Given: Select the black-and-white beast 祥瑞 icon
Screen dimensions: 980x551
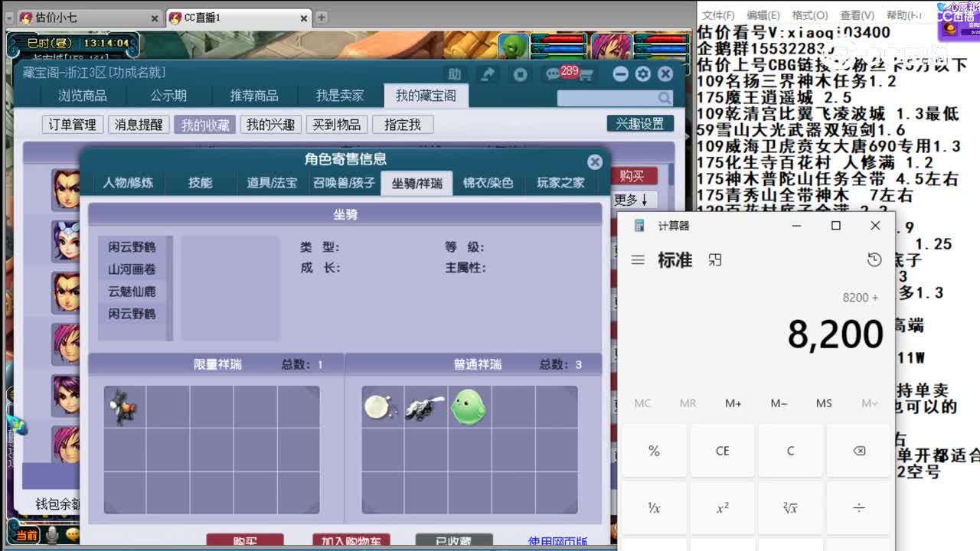Looking at the screenshot, I should (425, 406).
